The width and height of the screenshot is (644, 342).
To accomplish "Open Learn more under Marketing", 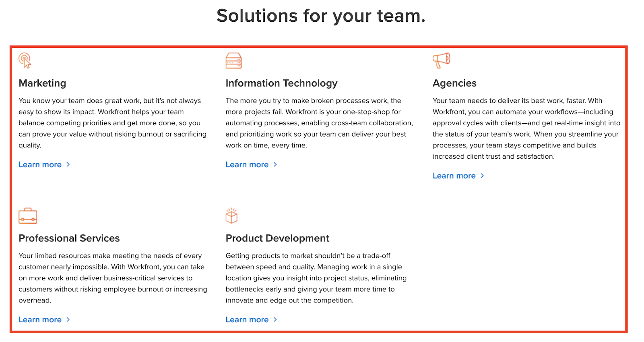I will tap(44, 164).
